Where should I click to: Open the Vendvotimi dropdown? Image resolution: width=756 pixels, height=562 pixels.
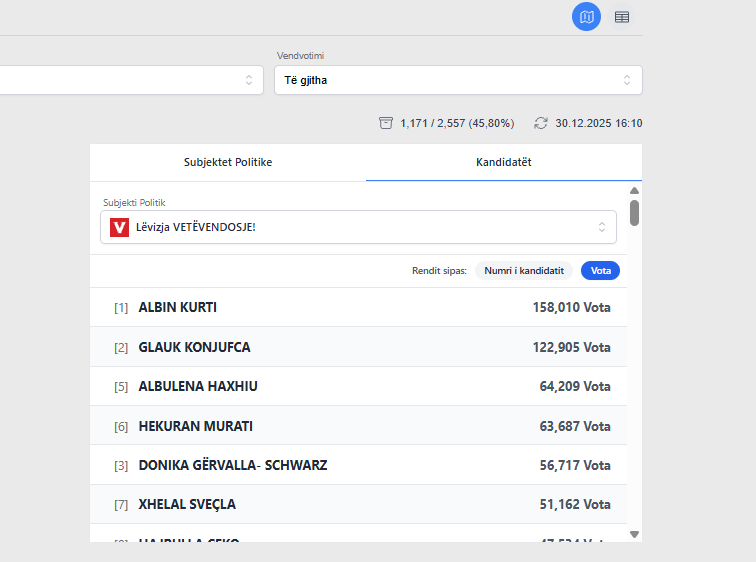(x=458, y=80)
